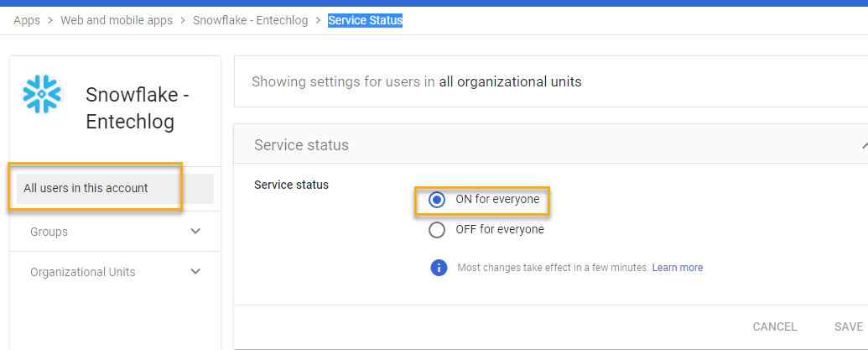
Task: Expand the Groups chevron
Action: click(x=195, y=232)
